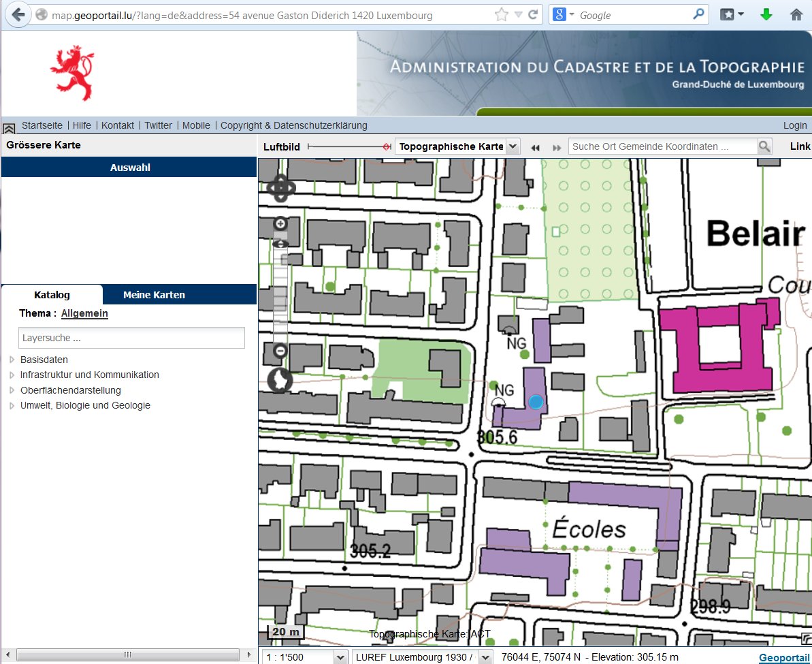The width and height of the screenshot is (812, 664).
Task: Open the Topographische Karte dropdown
Action: point(513,146)
